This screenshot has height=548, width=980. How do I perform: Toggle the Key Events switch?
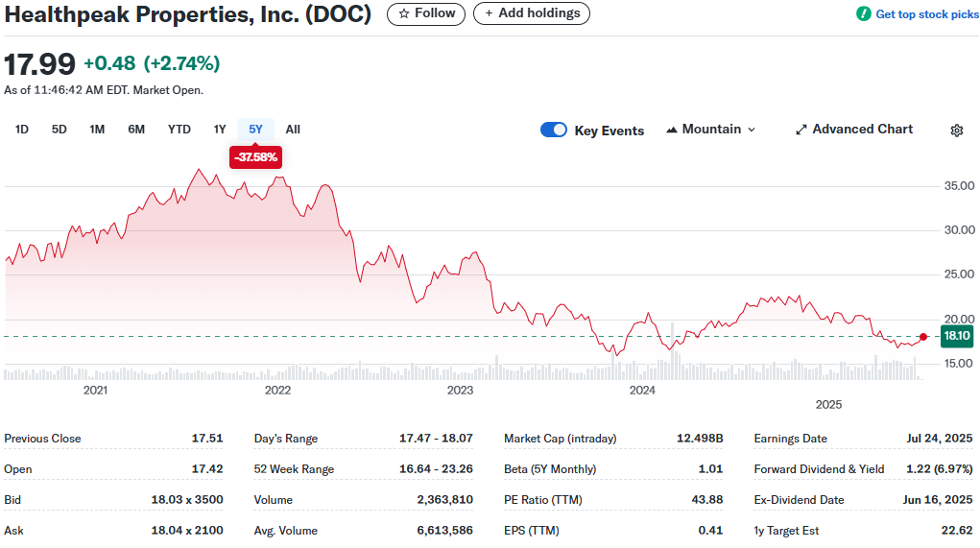pyautogui.click(x=553, y=130)
